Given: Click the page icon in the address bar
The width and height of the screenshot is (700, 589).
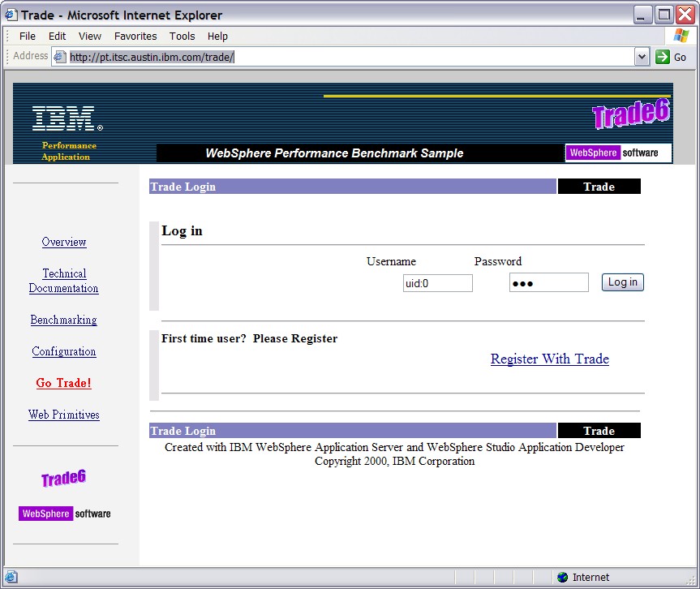Looking at the screenshot, I should (x=59, y=57).
